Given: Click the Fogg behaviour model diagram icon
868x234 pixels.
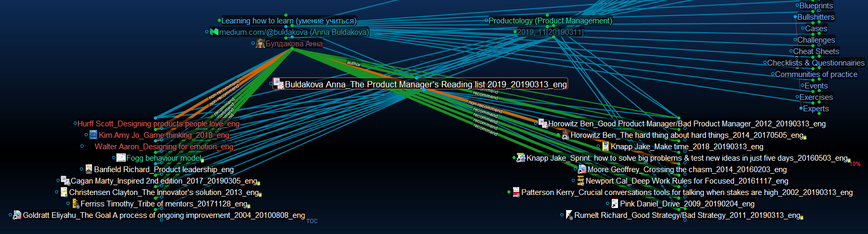Looking at the screenshot, I should point(121,158).
